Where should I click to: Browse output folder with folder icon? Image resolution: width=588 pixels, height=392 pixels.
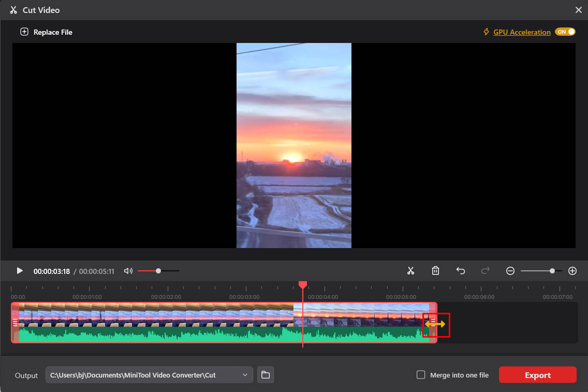pos(266,375)
